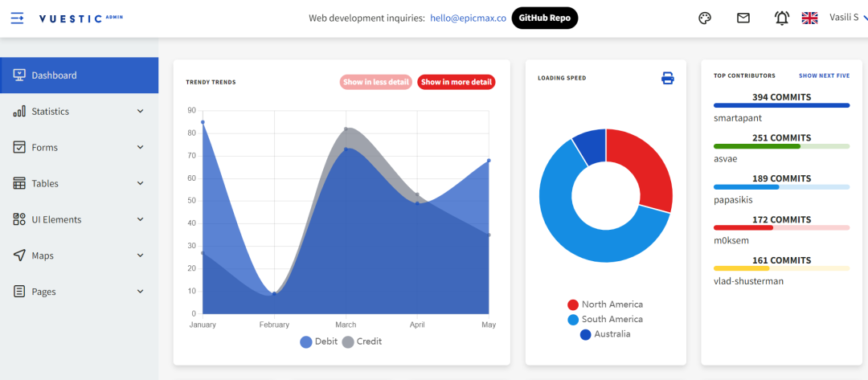This screenshot has height=380, width=868.
Task: Expand the UI Elements sidebar section
Action: [x=79, y=219]
